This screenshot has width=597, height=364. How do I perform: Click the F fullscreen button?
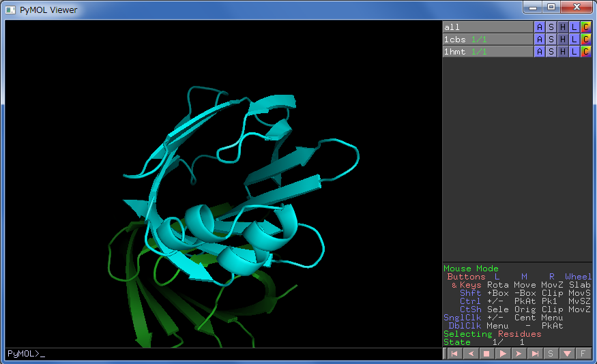pos(583,354)
